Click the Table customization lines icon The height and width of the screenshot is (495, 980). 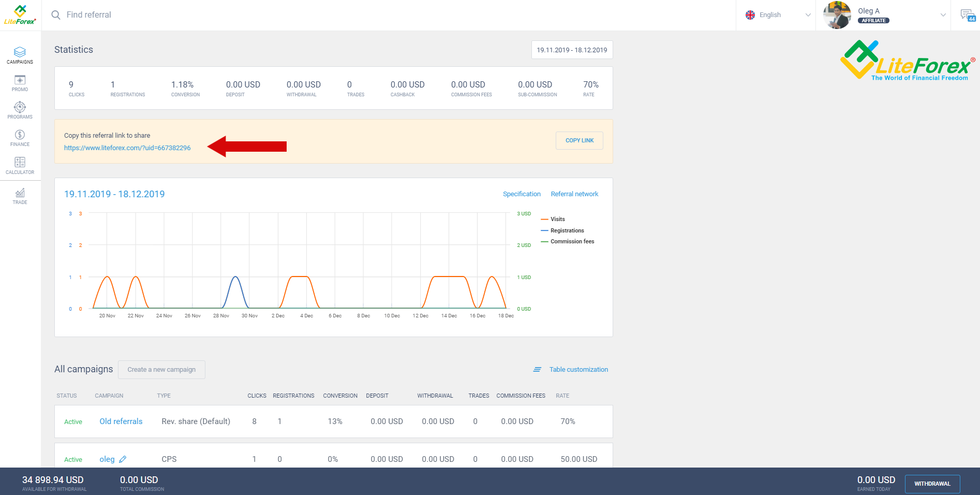click(537, 370)
